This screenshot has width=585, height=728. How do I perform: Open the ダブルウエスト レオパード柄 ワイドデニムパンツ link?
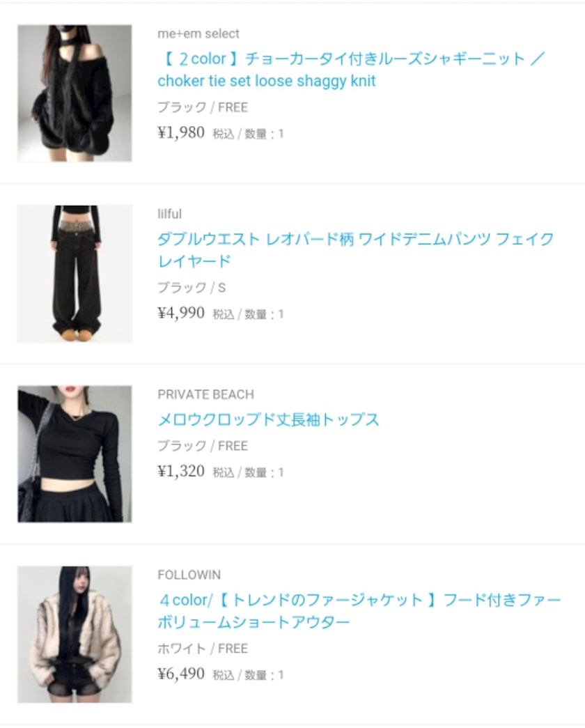pos(356,250)
